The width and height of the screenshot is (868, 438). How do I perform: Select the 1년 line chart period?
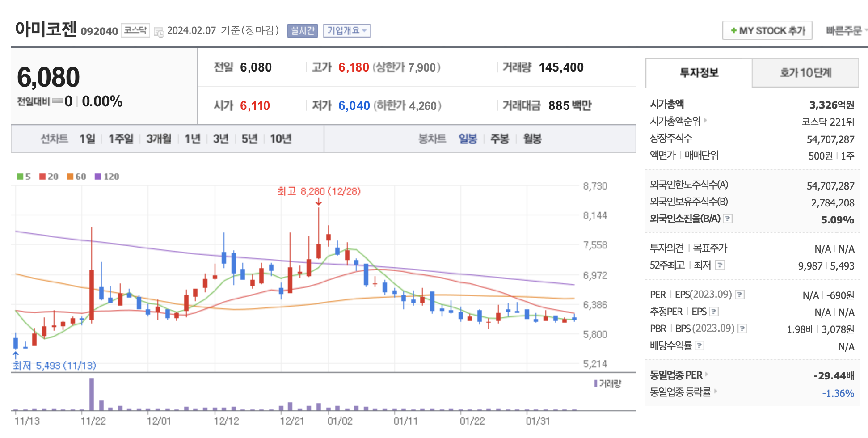[x=193, y=139]
